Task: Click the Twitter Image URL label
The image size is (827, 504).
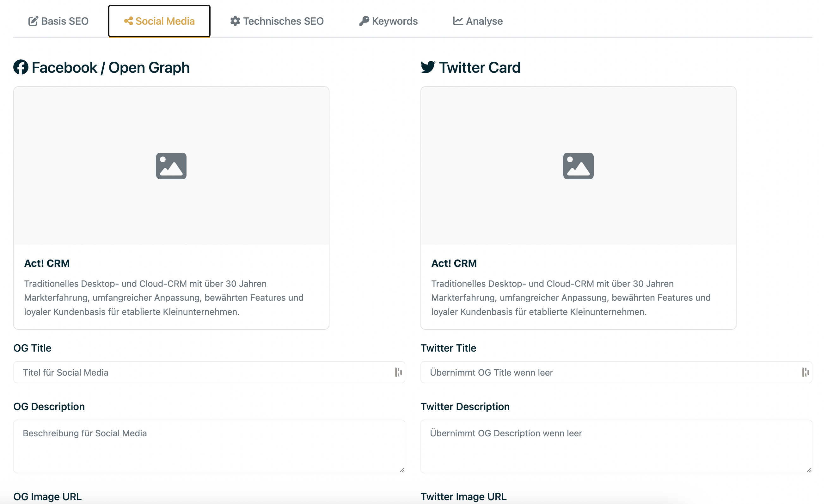Action: (463, 496)
